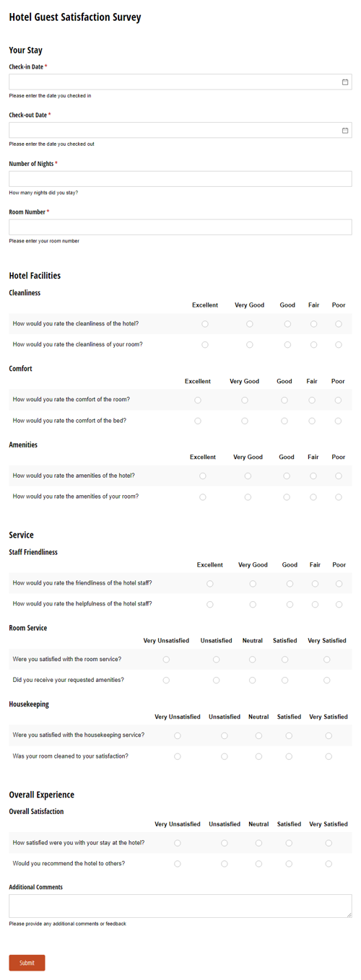Choose Satisfied for housekeeping service

289,736
